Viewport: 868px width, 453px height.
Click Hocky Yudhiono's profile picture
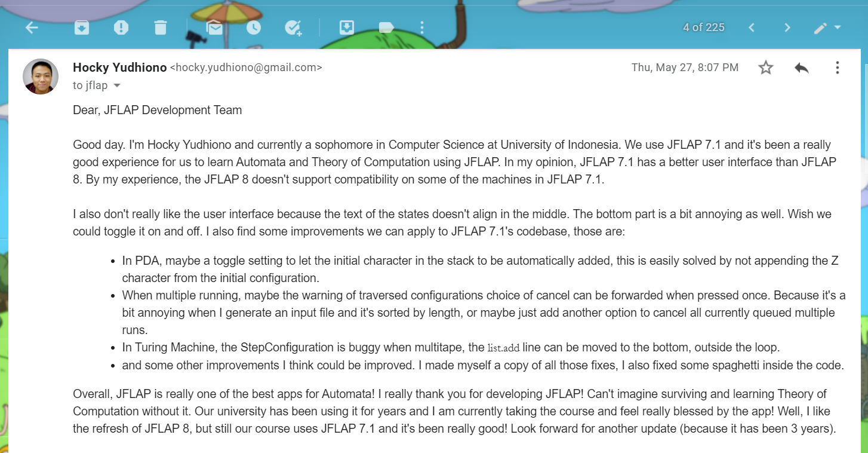point(41,76)
